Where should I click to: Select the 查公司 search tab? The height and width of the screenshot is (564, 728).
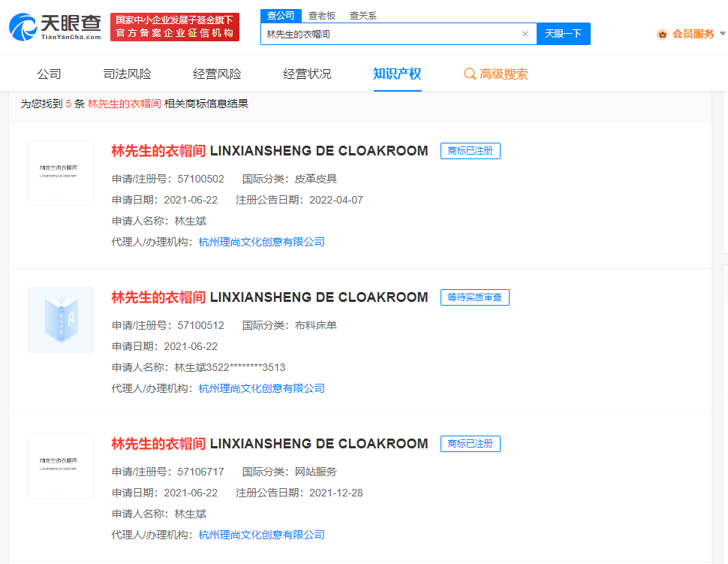click(x=280, y=15)
